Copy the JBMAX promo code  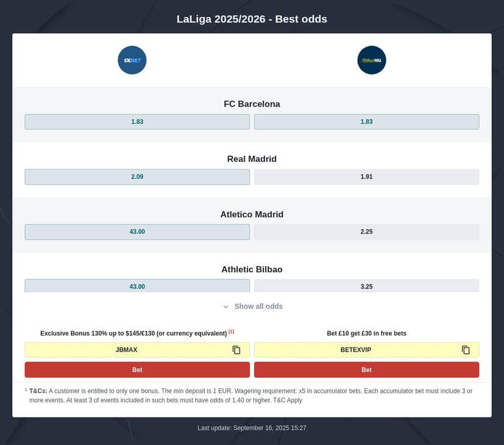[x=236, y=350]
